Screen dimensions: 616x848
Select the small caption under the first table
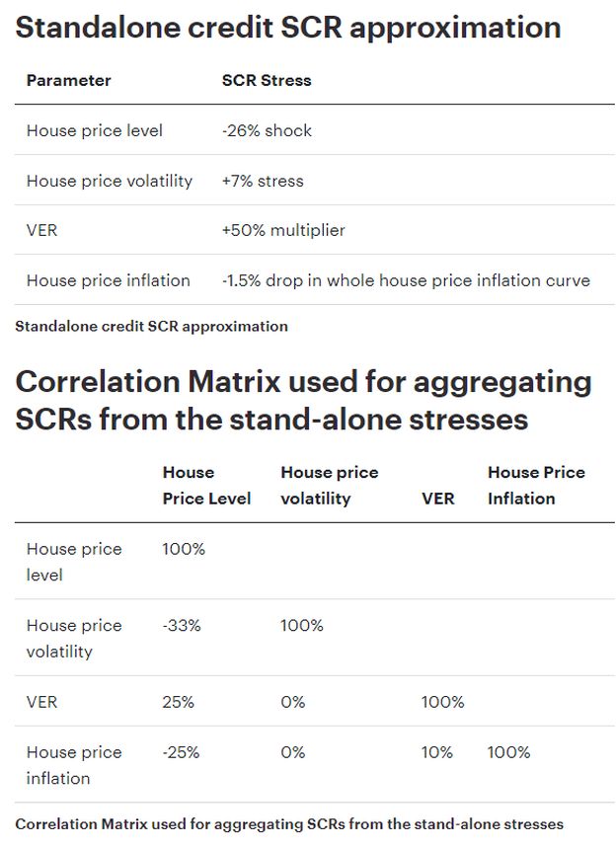pos(152,326)
